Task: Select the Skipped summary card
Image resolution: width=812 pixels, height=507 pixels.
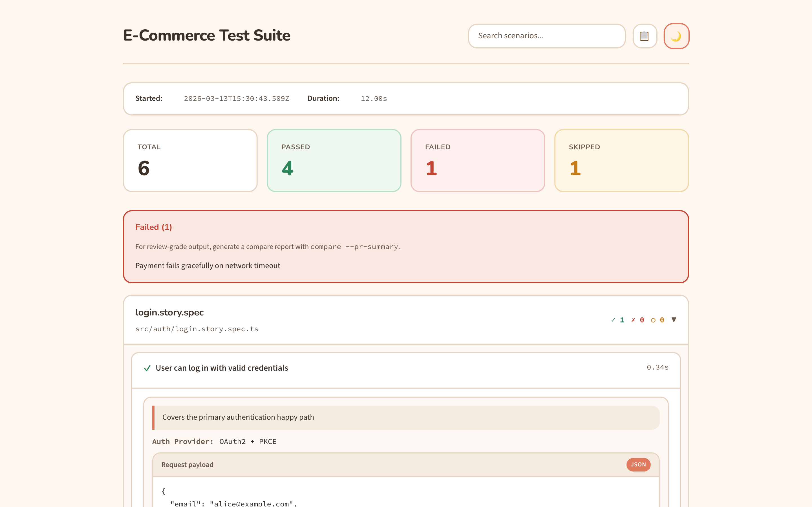Action: [x=621, y=160]
